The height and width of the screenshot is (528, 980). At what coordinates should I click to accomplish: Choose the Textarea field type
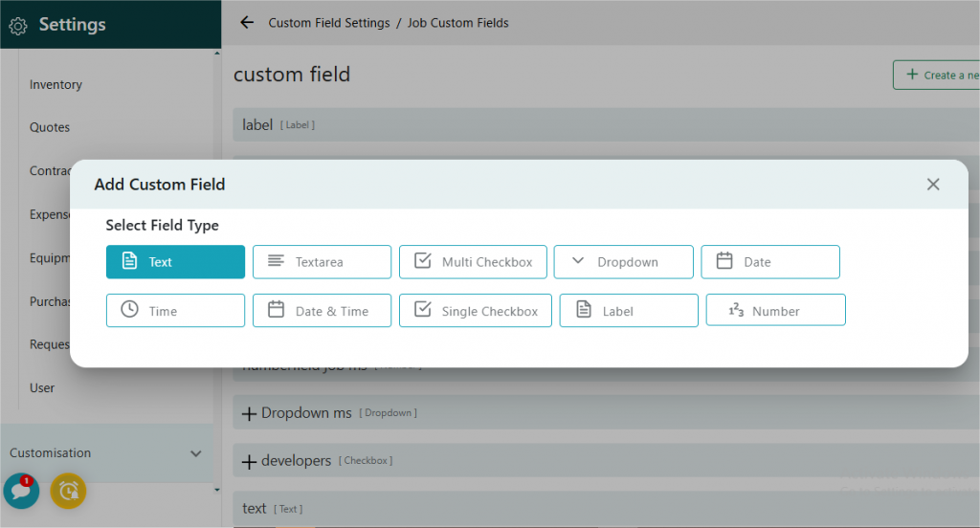coord(322,262)
